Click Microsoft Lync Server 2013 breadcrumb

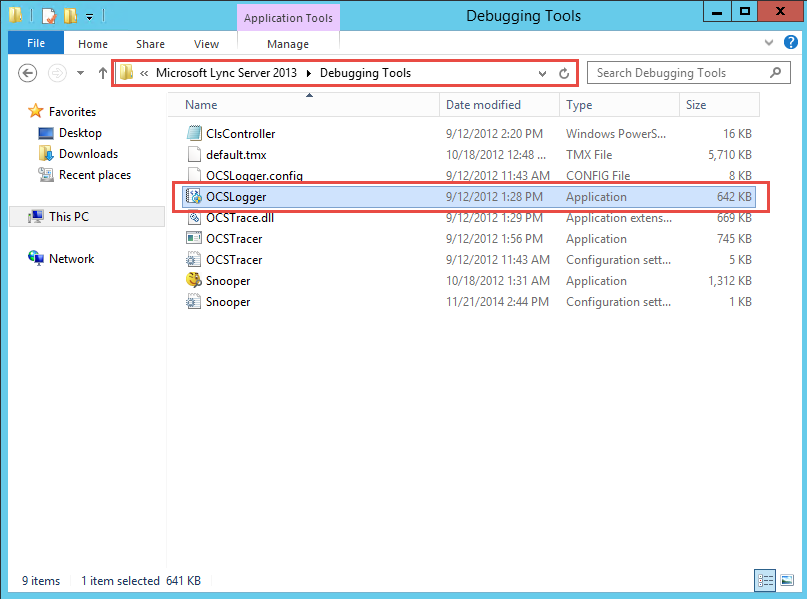[226, 73]
